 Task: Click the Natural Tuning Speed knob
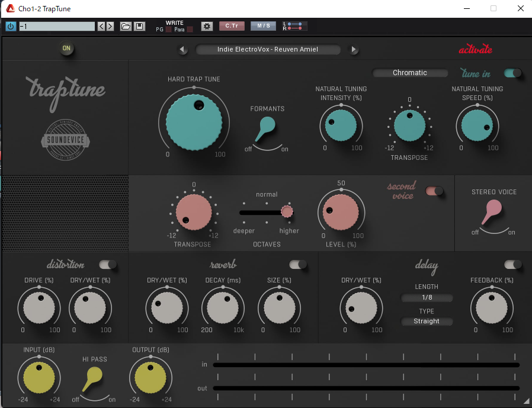[x=477, y=126]
